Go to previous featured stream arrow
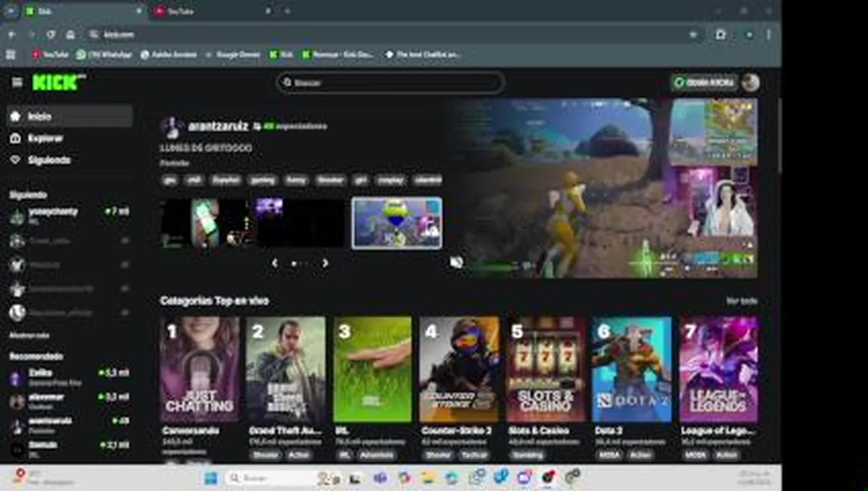868x491 pixels. click(x=274, y=263)
